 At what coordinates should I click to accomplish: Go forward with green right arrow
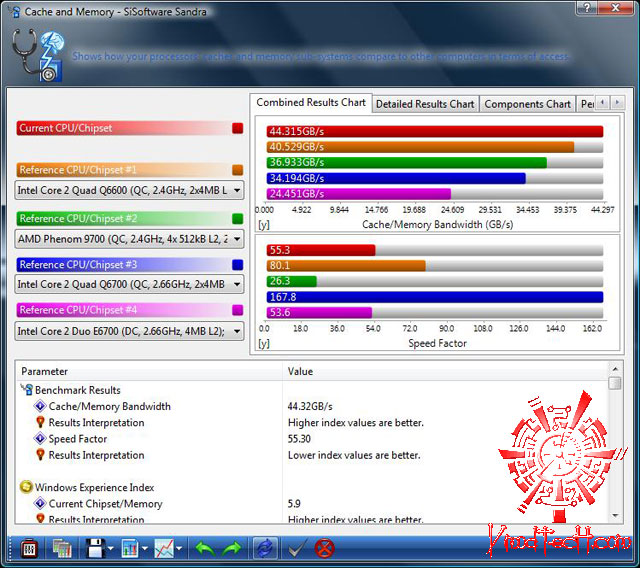pyautogui.click(x=233, y=549)
